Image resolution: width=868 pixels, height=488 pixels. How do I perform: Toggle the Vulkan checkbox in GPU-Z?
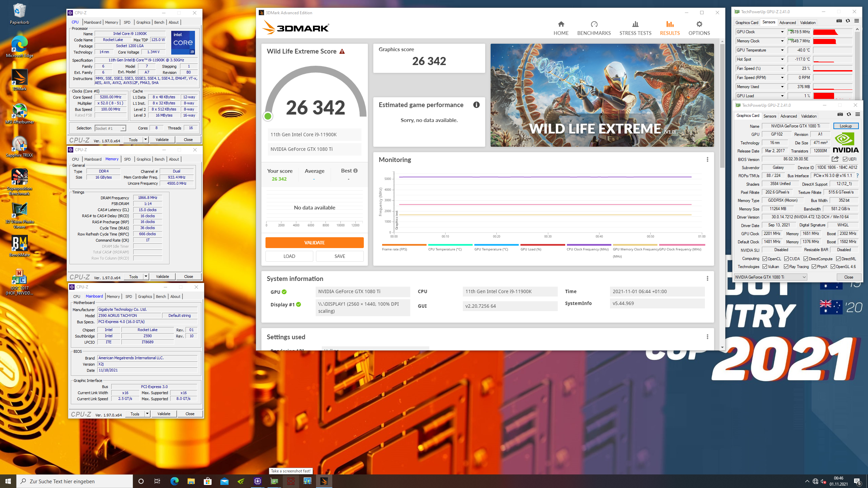click(x=765, y=267)
